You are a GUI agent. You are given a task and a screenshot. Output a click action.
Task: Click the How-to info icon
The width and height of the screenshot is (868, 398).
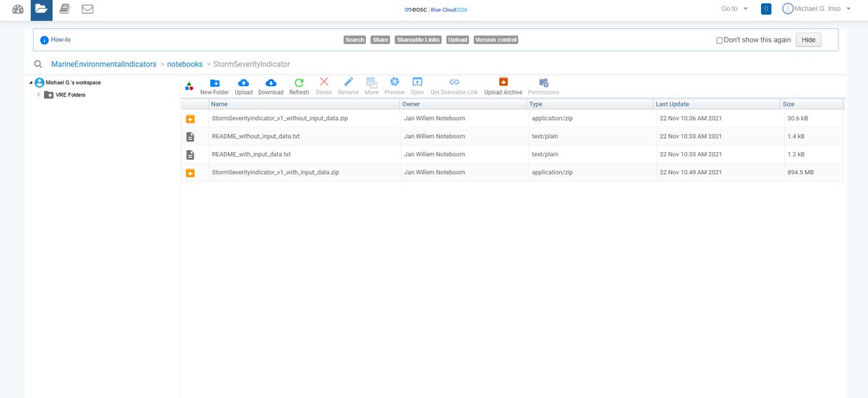[x=45, y=40]
